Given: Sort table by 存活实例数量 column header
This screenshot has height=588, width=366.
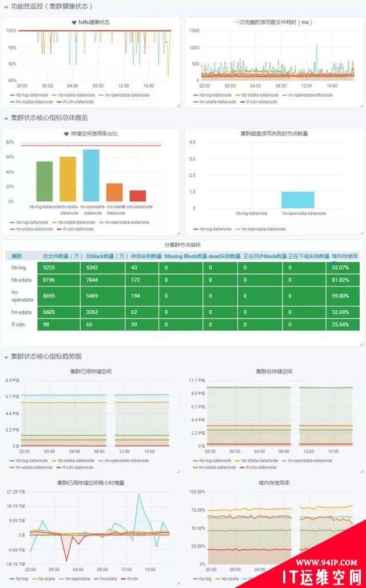Looking at the screenshot, I should (x=146, y=256).
